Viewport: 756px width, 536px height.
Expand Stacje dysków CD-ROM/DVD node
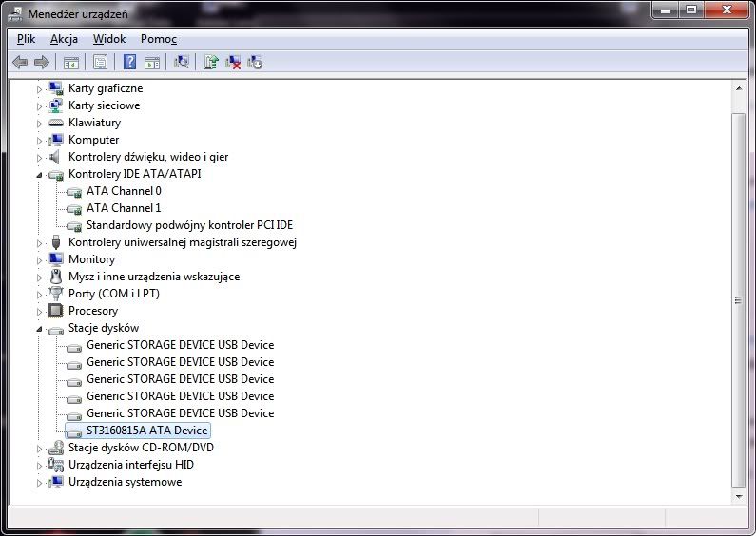tap(40, 449)
